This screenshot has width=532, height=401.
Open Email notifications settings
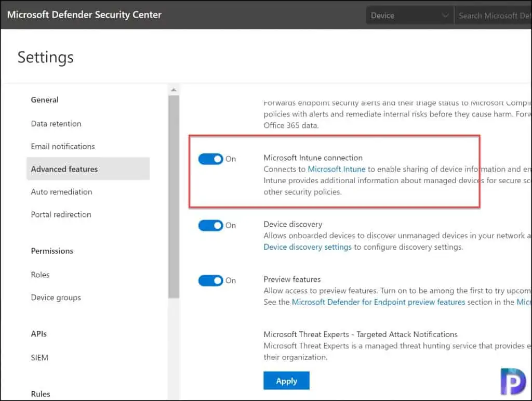tap(63, 146)
